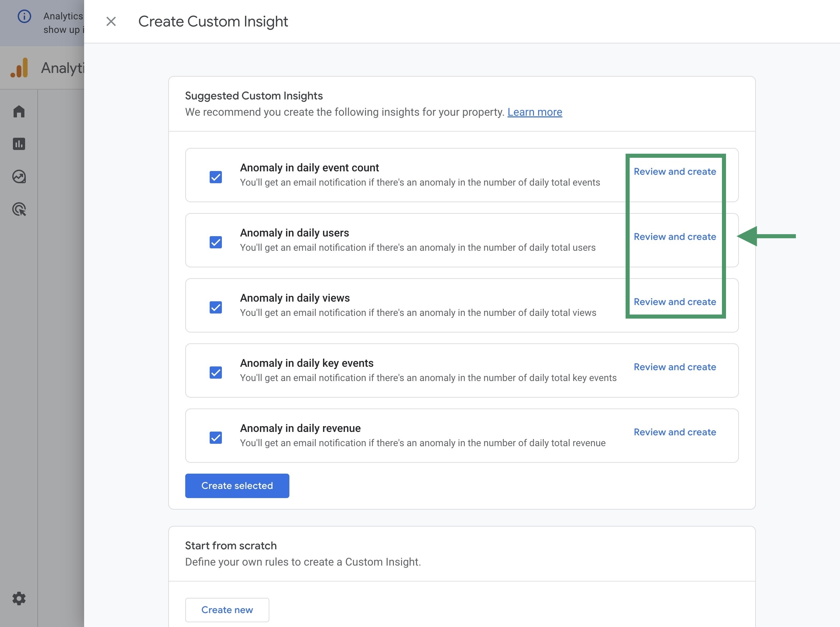The height and width of the screenshot is (627, 840).
Task: Click the Google Analytics logo
Action: (19, 68)
